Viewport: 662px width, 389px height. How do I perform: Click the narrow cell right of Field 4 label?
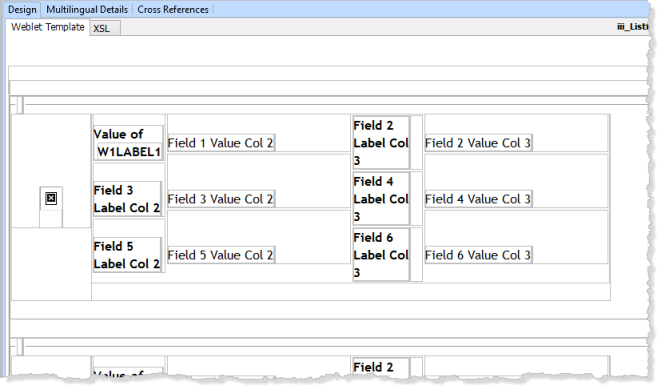(x=416, y=199)
